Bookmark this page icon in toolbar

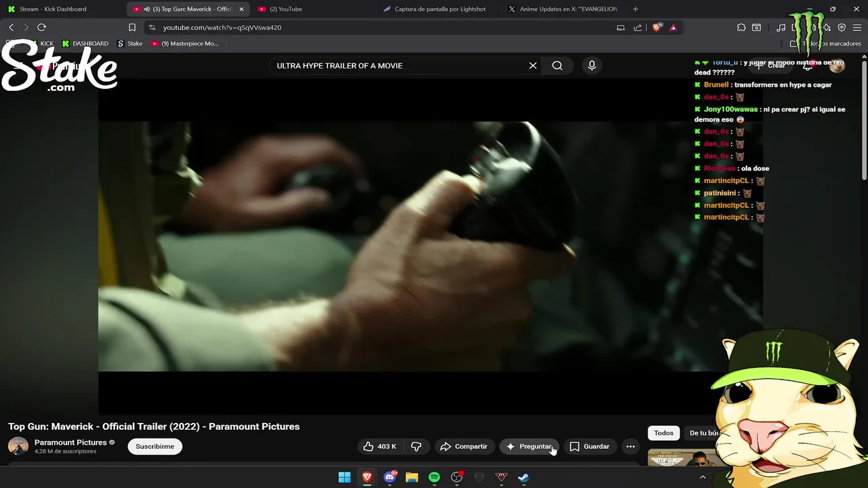tap(132, 27)
